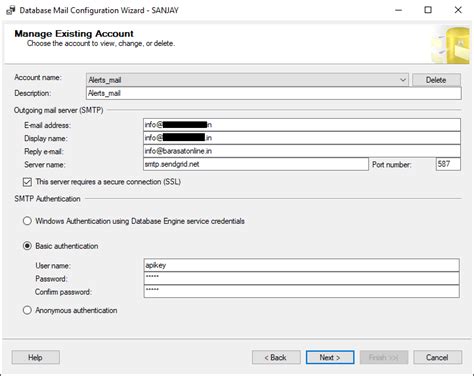Maximize the wizard window
474x376 pixels.
(x=428, y=10)
